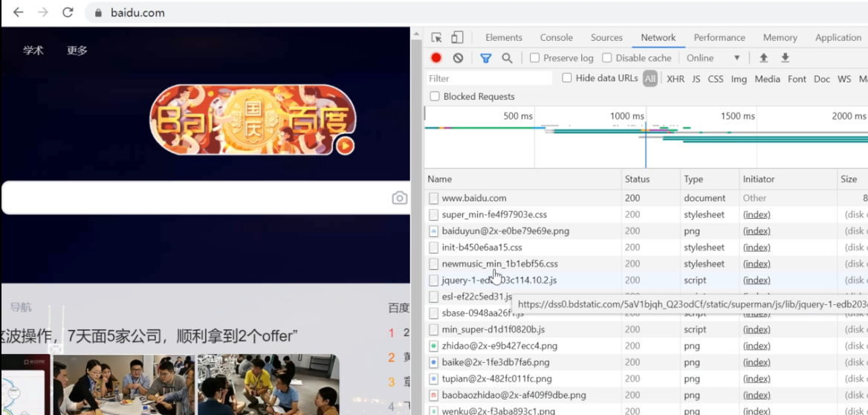This screenshot has width=868, height=415.
Task: Open the news headline about 2个offer
Action: coord(149,335)
